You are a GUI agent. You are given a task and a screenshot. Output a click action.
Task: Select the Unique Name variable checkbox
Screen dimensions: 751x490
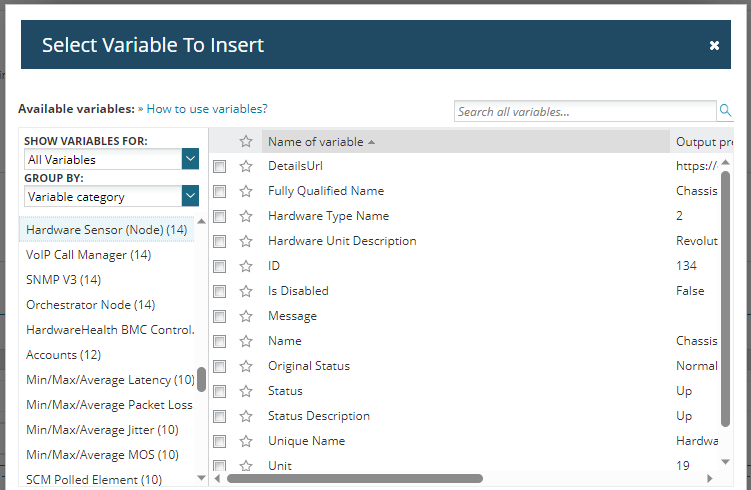tap(219, 442)
